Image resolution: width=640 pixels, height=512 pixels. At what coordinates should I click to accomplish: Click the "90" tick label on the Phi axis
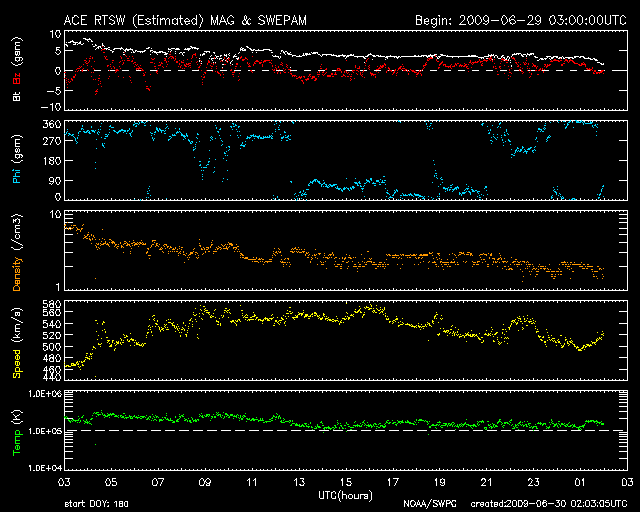(x=55, y=180)
